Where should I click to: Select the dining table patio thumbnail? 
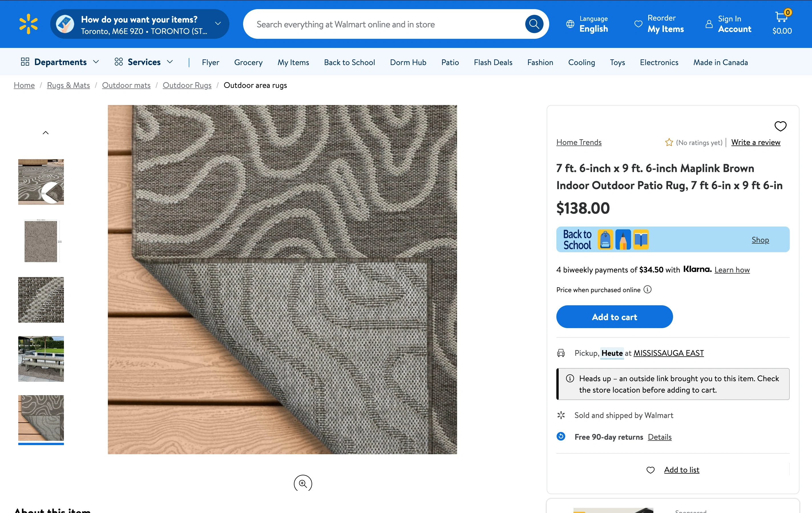click(x=41, y=359)
